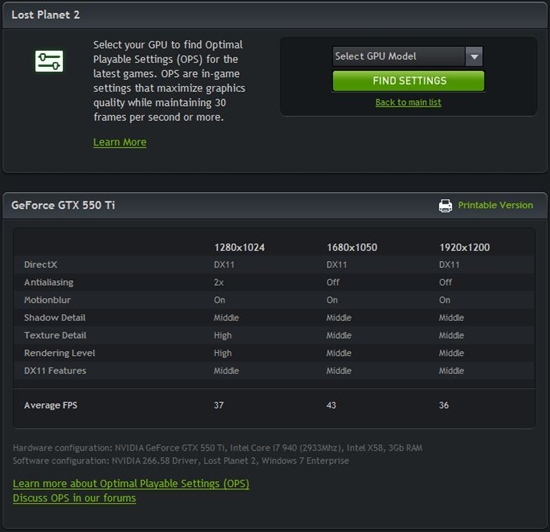This screenshot has width=550, height=532.
Task: Select the 1680x1050 column header
Action: pos(352,248)
